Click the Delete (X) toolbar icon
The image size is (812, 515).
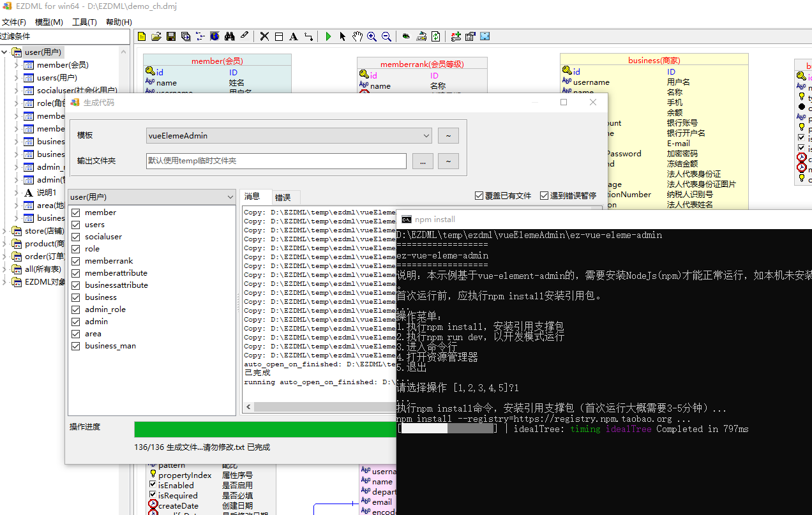[x=264, y=36]
